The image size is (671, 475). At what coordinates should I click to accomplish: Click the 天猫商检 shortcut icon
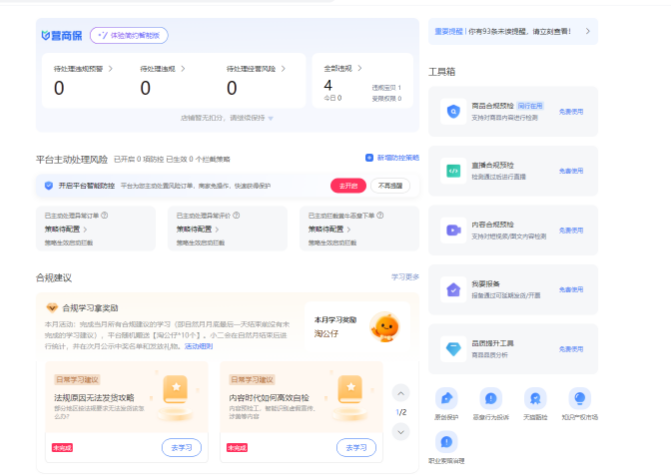point(536,398)
